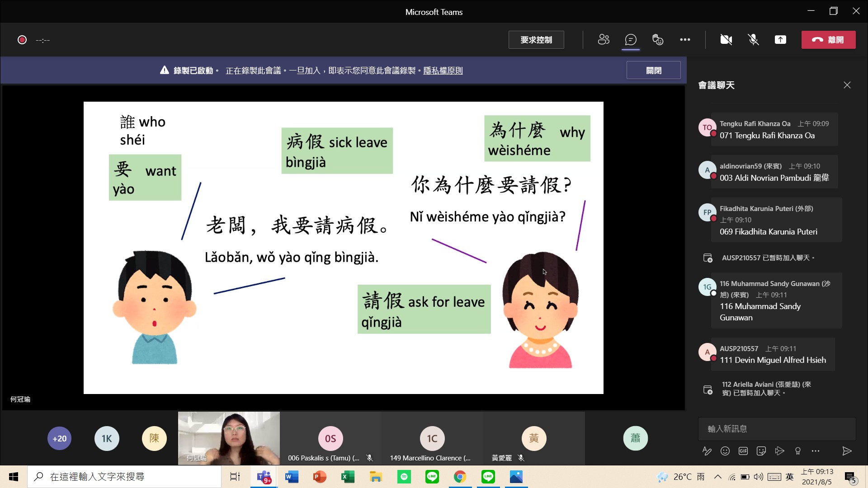The image size is (868, 488).
Task: Click the praise badge icon in chat
Action: pos(797,451)
